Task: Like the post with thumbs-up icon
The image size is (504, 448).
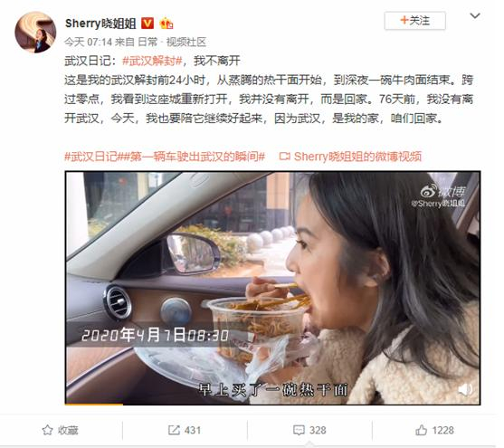Action: tap(421, 430)
